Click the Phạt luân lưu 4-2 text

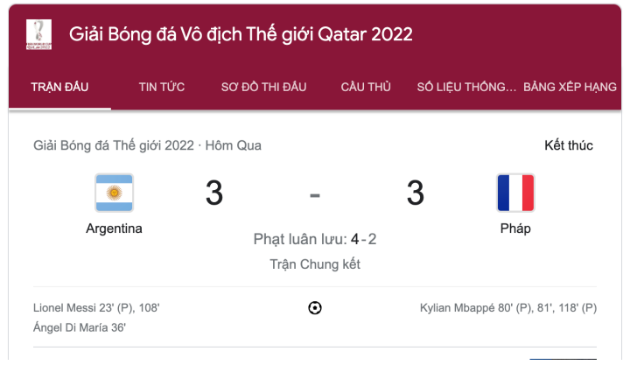pyautogui.click(x=315, y=239)
